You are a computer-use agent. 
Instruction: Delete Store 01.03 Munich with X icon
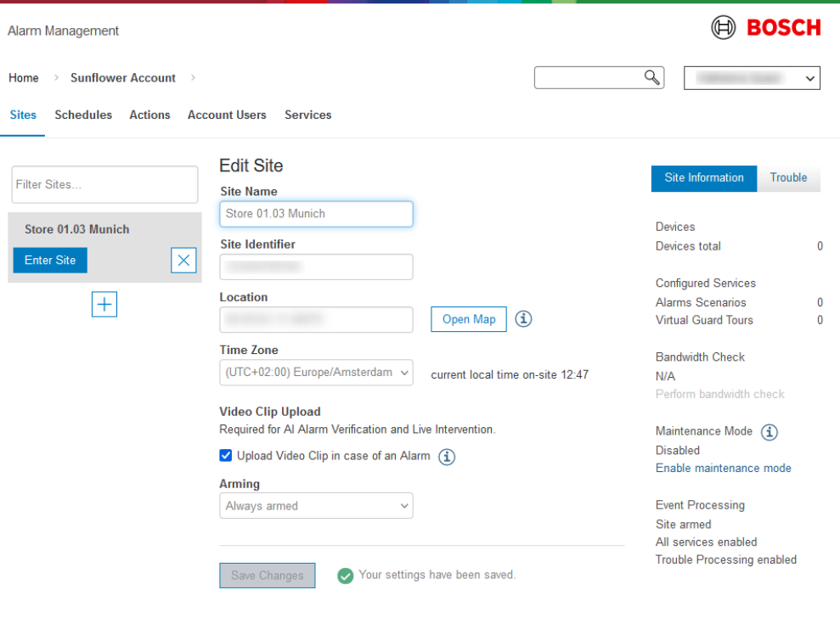pyautogui.click(x=183, y=261)
